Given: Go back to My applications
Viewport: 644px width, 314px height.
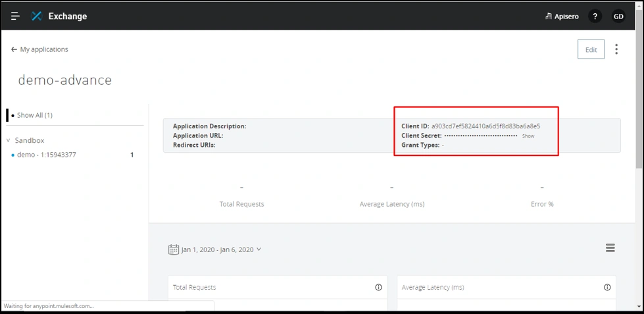Looking at the screenshot, I should [39, 49].
